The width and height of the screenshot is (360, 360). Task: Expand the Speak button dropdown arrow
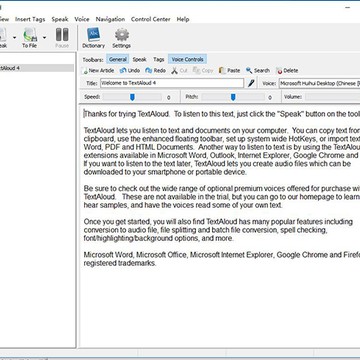14,38
